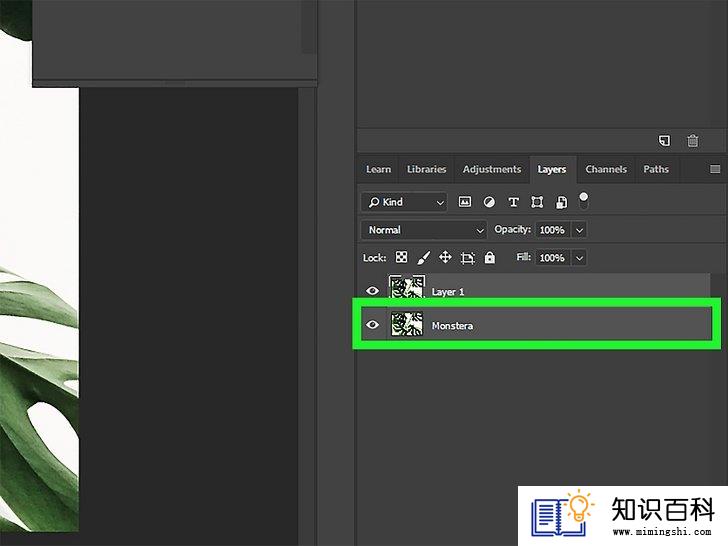The image size is (728, 546).
Task: Click the Monstera layer thumbnail
Action: pos(407,324)
